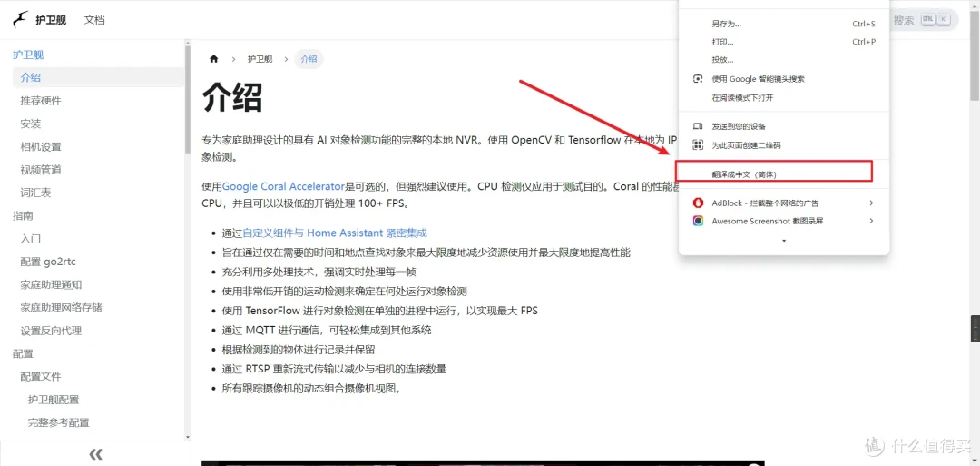Click text 根据检测到的物体进行记录并保留
The width and height of the screenshot is (980, 466).
[299, 349]
